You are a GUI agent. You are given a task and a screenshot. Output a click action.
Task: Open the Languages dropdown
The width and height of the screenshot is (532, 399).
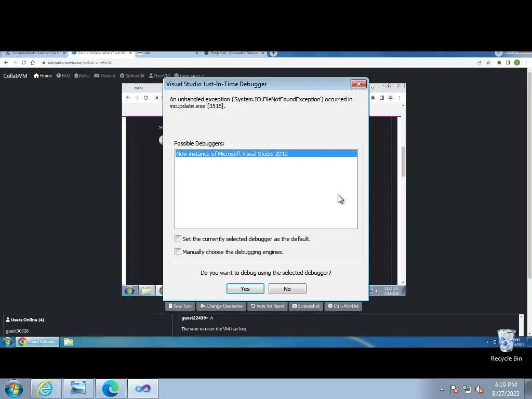pyautogui.click(x=189, y=76)
